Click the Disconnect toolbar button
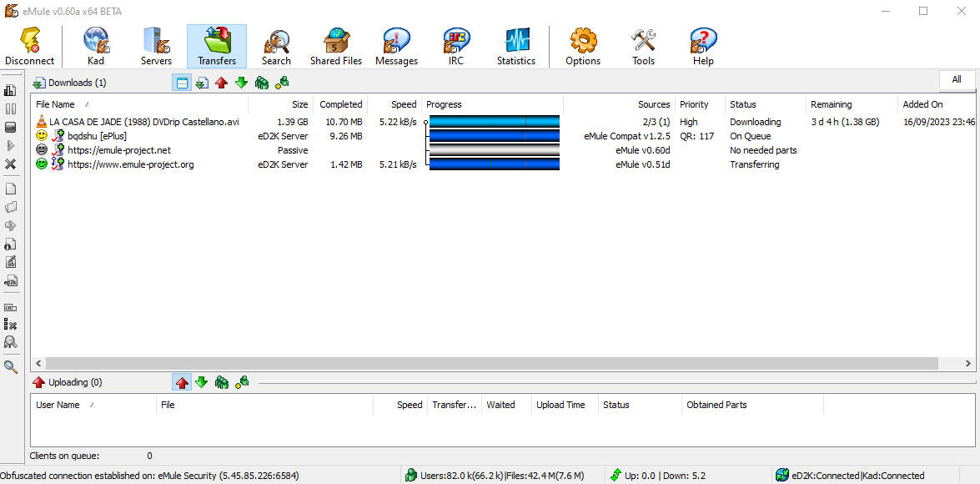The height and width of the screenshot is (484, 980). point(30,47)
